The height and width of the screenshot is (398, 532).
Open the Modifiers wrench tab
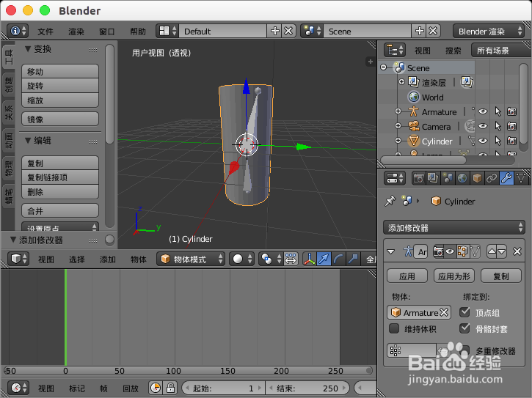[506, 178]
